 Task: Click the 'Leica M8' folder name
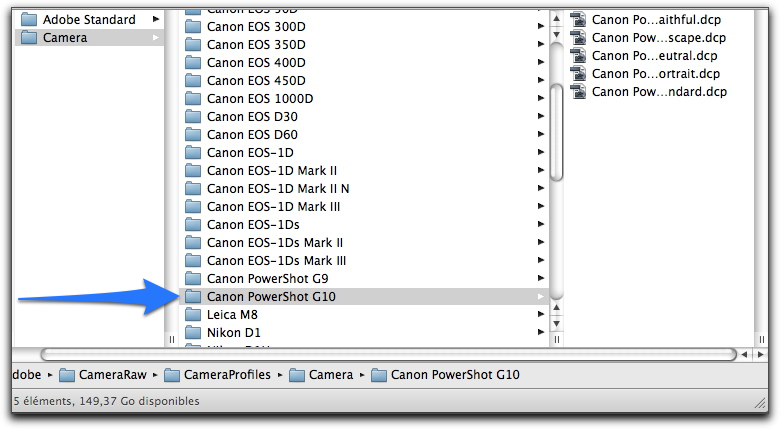(x=232, y=315)
